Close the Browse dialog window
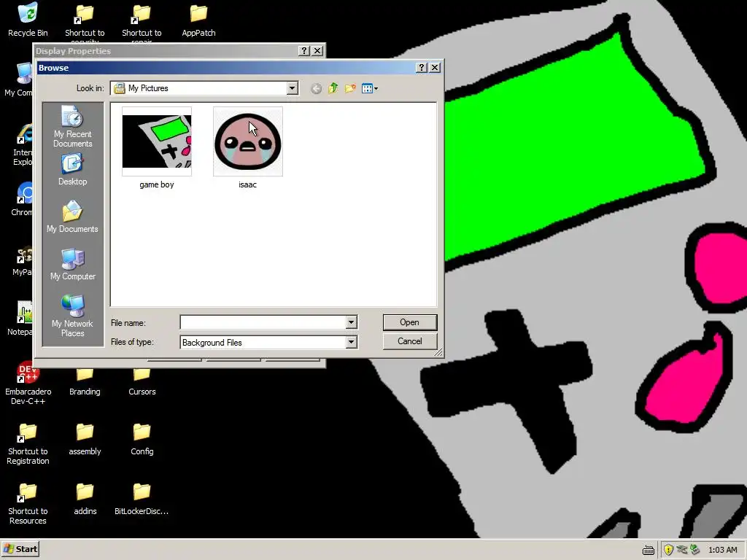This screenshot has width=747, height=560. coord(435,68)
